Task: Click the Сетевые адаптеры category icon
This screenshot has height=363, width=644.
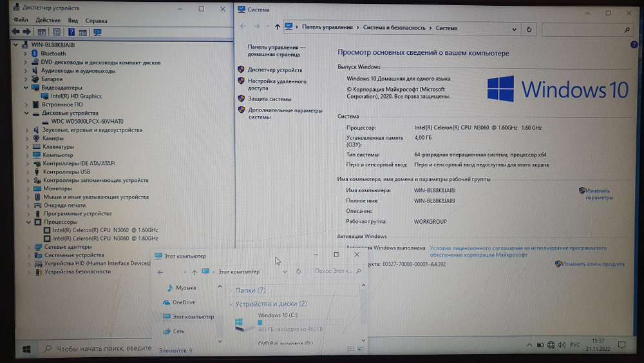Action: tap(38, 247)
